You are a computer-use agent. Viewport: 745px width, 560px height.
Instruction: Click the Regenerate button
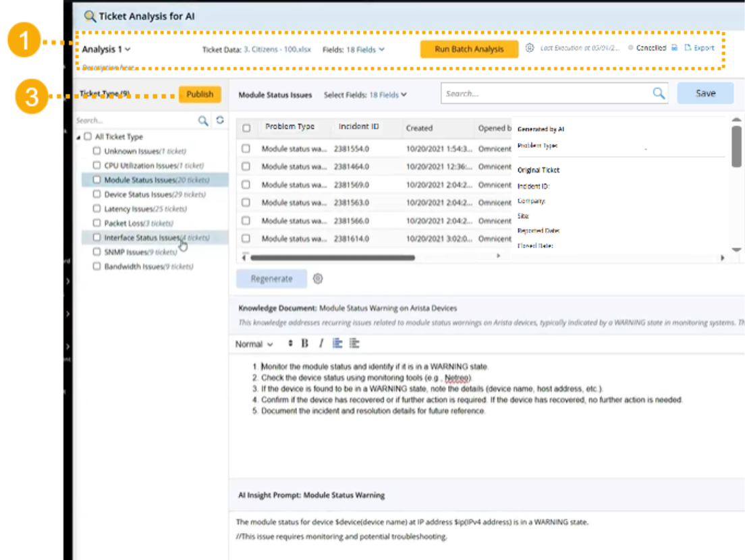click(x=271, y=279)
